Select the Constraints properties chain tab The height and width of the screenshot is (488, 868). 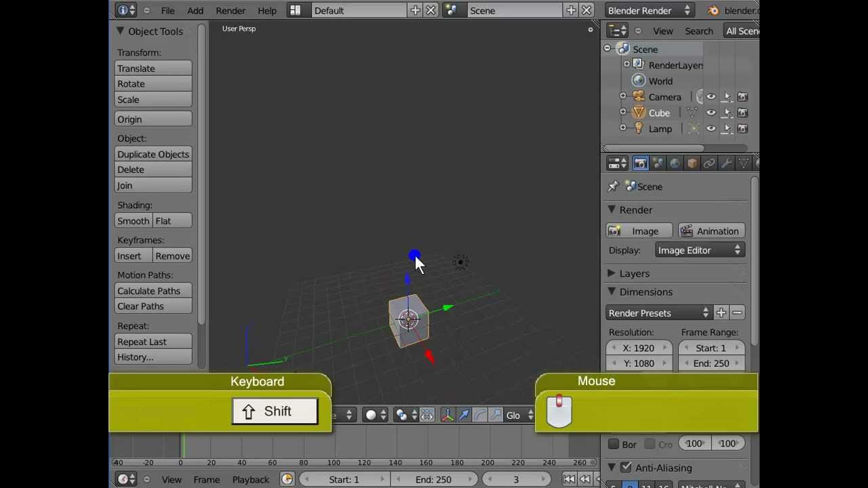[709, 163]
